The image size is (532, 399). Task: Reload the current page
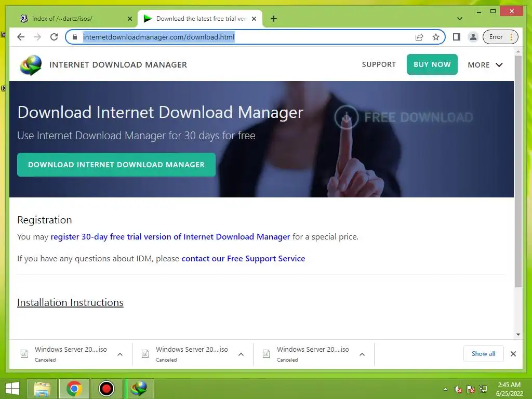tap(54, 37)
